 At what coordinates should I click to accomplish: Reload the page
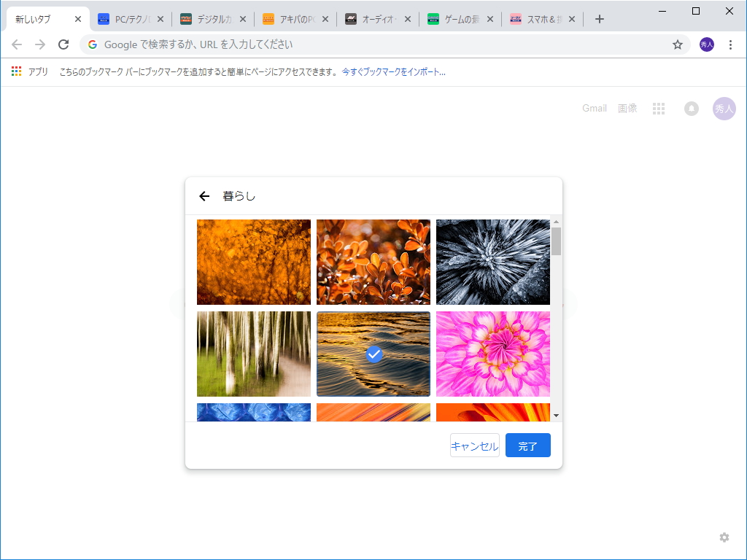point(63,44)
